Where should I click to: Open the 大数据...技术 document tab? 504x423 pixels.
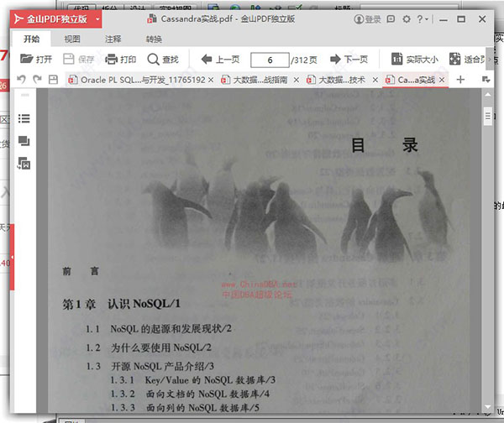[336, 80]
